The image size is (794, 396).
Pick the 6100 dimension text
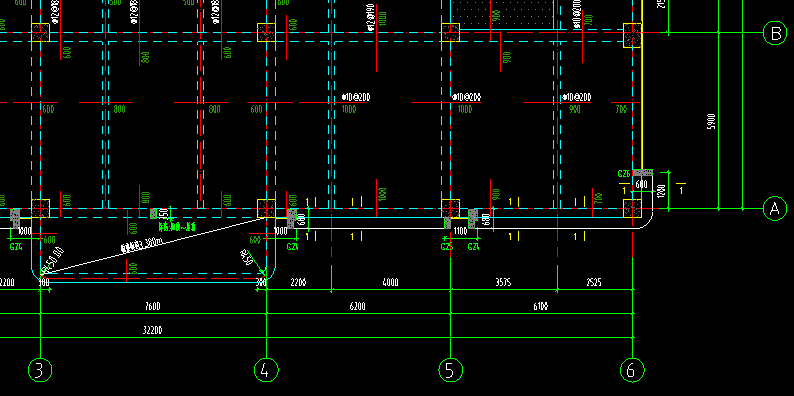click(541, 306)
